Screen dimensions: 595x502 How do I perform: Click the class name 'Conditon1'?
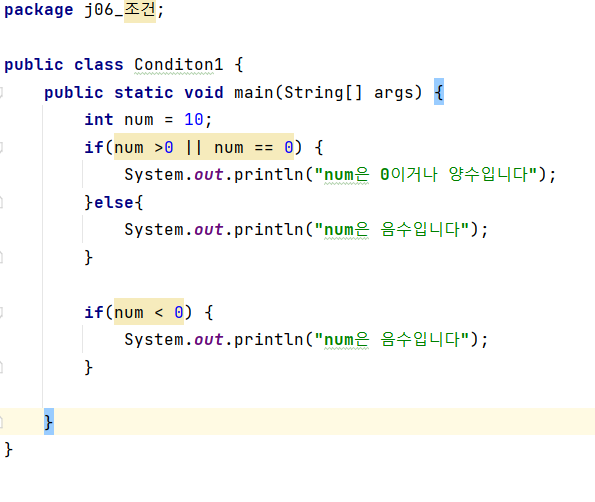[x=179, y=65]
